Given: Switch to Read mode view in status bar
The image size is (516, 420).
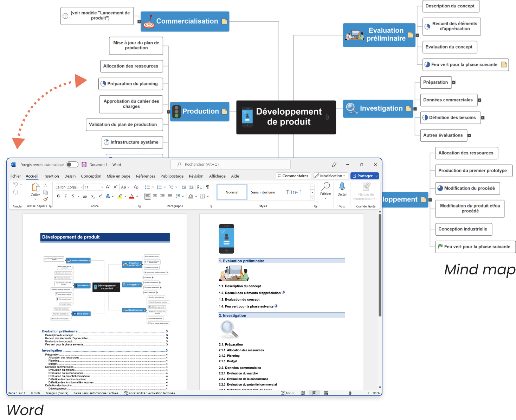Looking at the screenshot, I should [303, 393].
